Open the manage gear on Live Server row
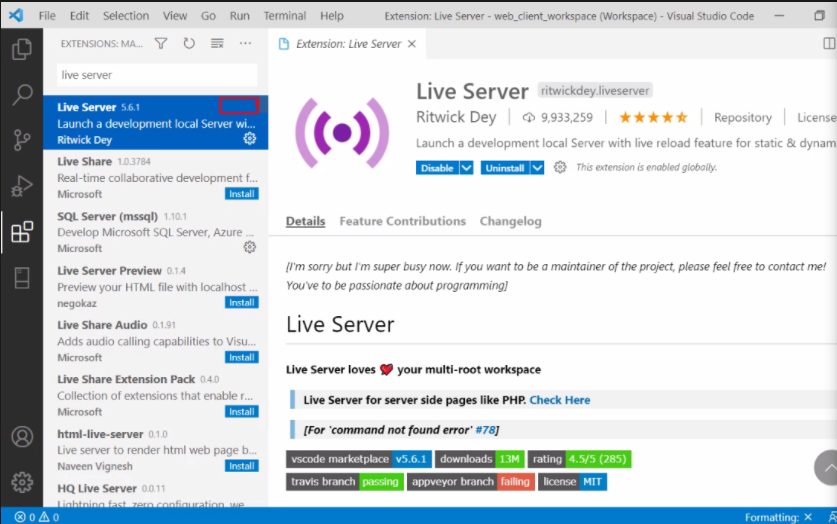Screen dimensions: 837x524 249,139
